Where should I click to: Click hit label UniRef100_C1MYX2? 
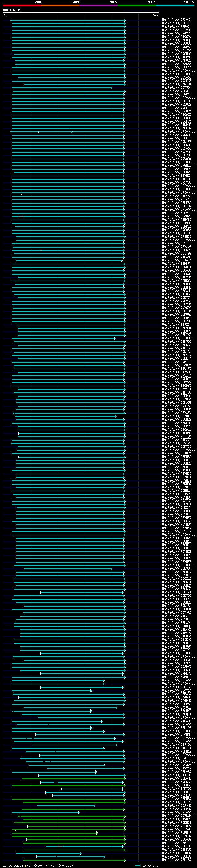point(177,382)
